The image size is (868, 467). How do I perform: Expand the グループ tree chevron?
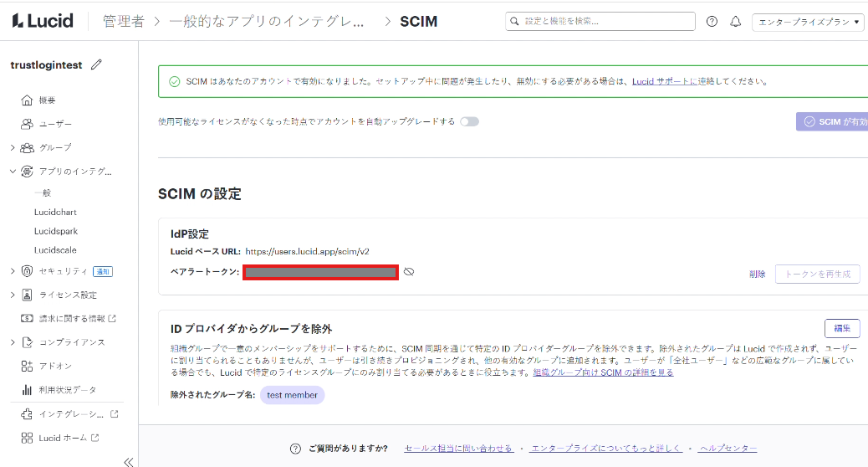click(13, 148)
